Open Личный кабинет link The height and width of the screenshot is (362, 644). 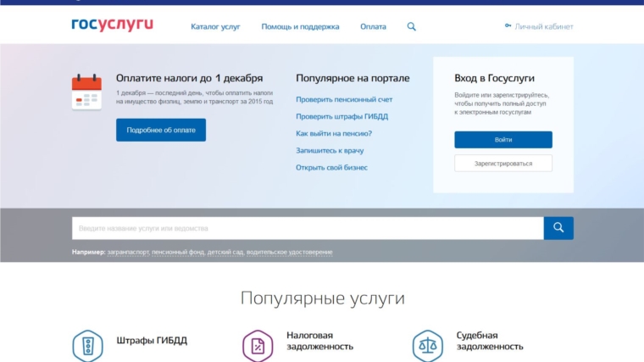(544, 27)
